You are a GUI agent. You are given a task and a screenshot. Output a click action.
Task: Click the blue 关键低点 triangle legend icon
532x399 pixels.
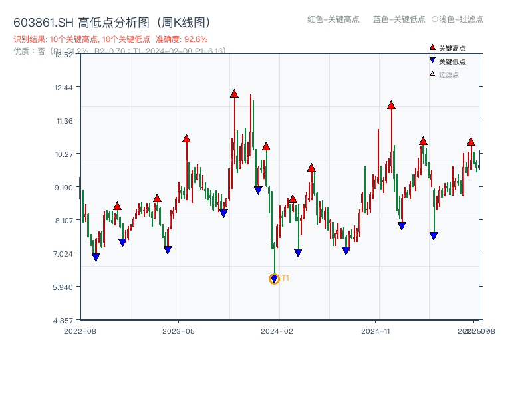point(431,59)
